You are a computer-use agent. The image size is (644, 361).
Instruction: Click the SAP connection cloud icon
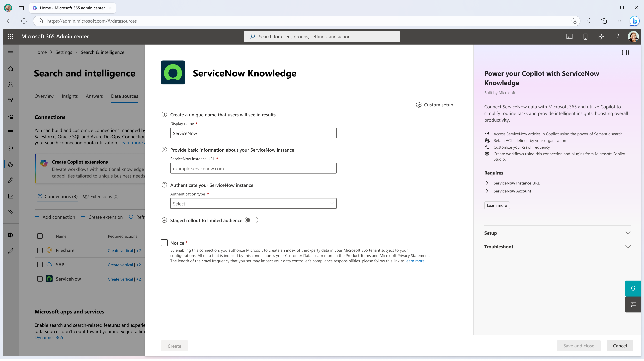(49, 264)
